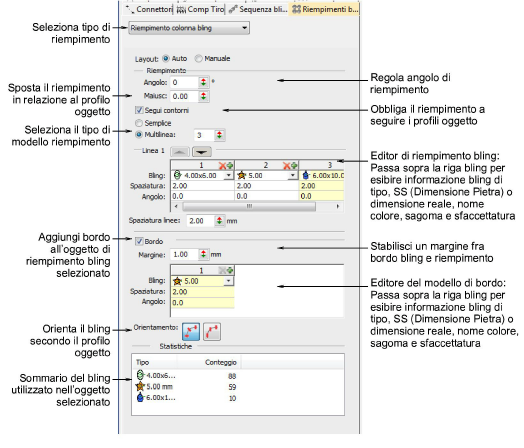
Task: Move Linea 1 down with the down-arrow button
Action: [202, 152]
